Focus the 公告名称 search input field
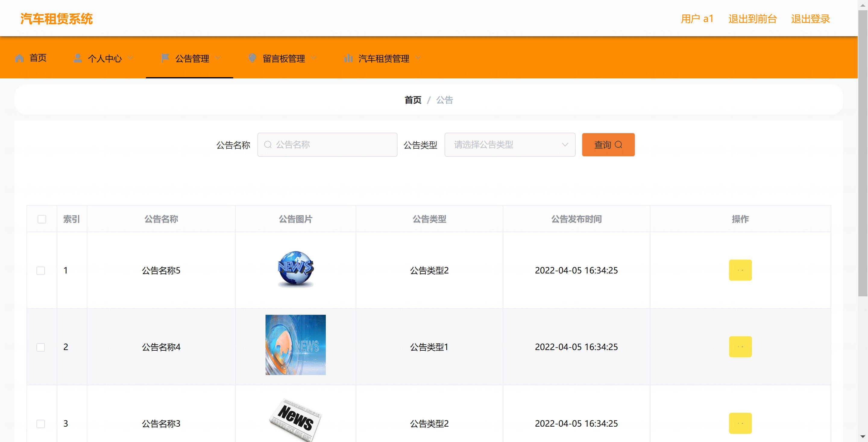This screenshot has height=442, width=868. coord(327,145)
